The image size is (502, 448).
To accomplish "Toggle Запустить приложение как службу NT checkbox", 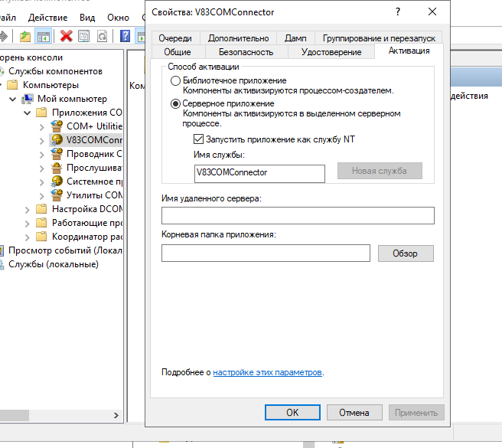I will point(198,139).
